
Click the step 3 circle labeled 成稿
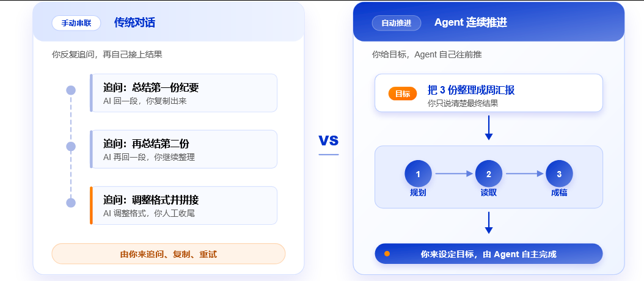[x=559, y=173]
